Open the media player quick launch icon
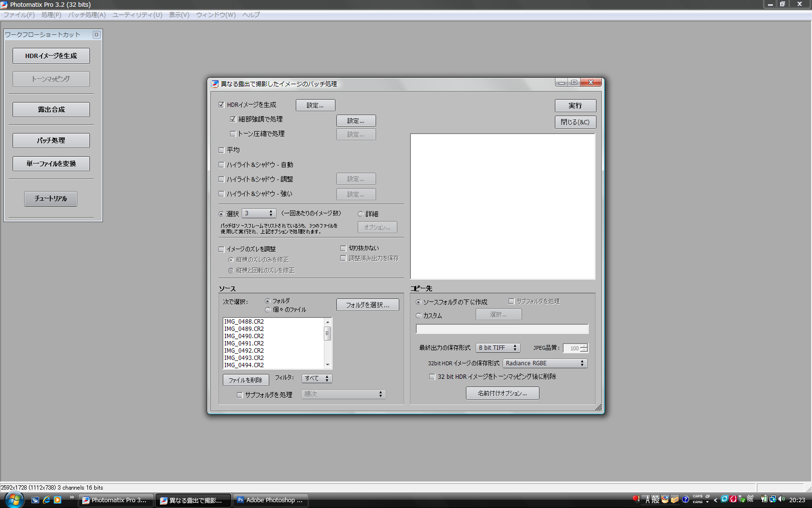812x508 pixels. [58, 500]
